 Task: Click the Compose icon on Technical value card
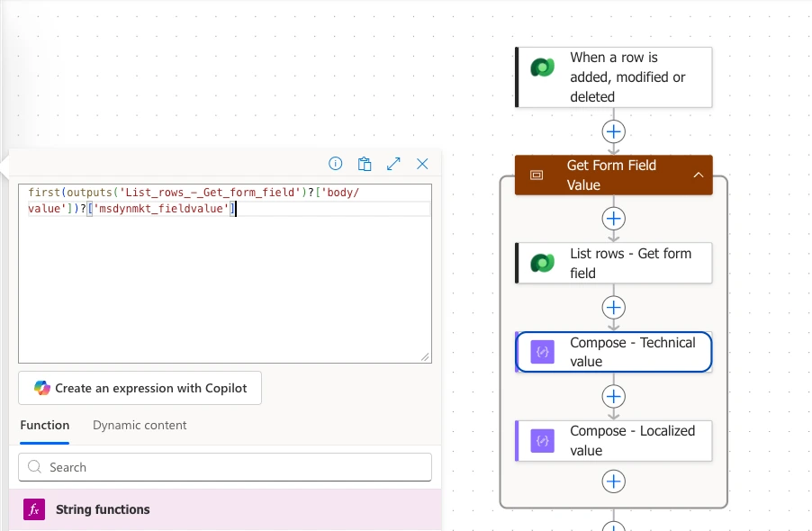542,352
